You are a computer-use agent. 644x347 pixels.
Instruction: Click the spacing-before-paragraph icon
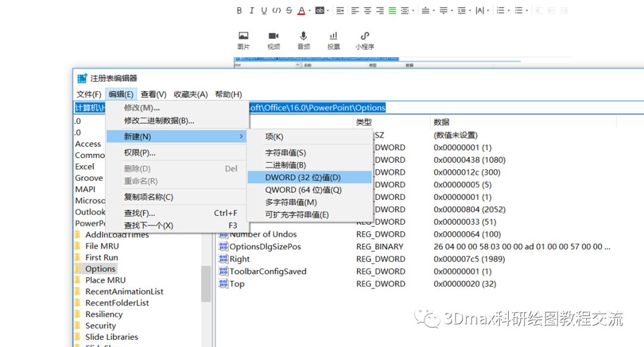coord(426,11)
